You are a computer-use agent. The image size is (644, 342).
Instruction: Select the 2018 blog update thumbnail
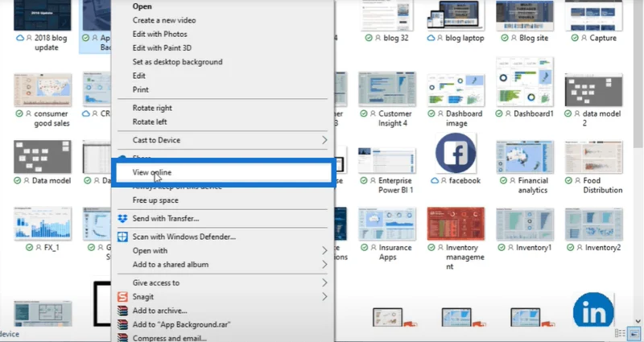(43, 15)
